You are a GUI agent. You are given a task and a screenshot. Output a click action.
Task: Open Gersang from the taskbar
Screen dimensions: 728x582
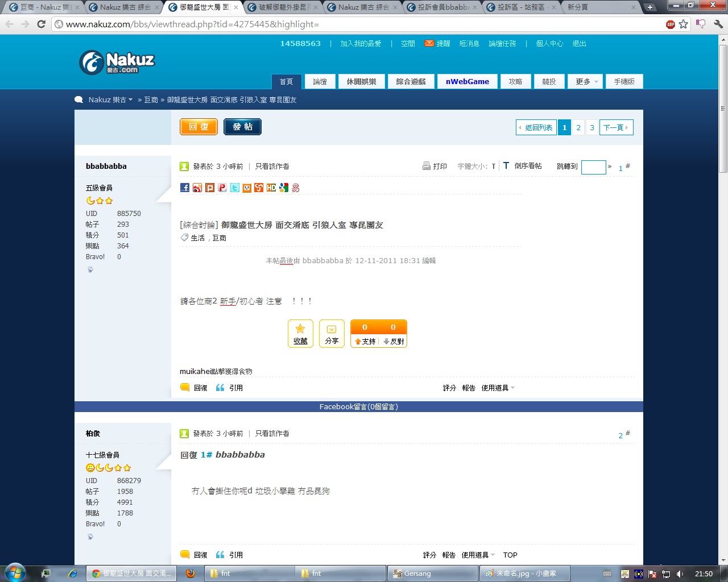(432, 573)
